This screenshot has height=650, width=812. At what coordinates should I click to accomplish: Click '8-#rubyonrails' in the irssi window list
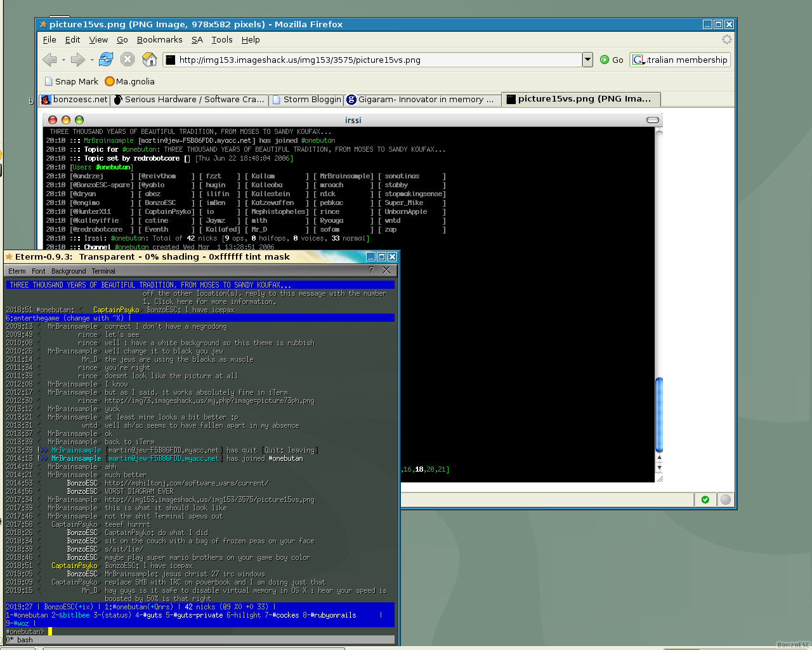pyautogui.click(x=329, y=615)
